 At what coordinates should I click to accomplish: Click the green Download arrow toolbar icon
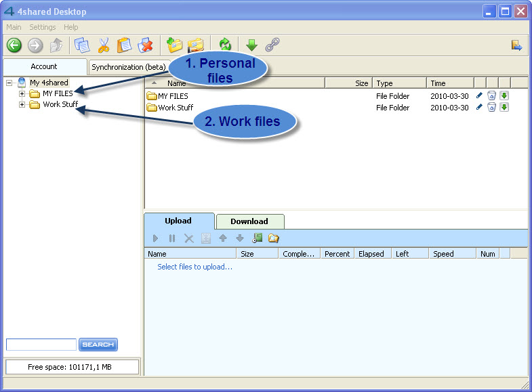tap(251, 45)
